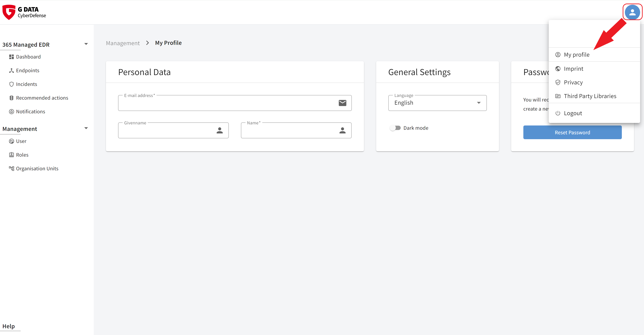644x335 pixels.
Task: Click the Givenname input field
Action: click(173, 130)
